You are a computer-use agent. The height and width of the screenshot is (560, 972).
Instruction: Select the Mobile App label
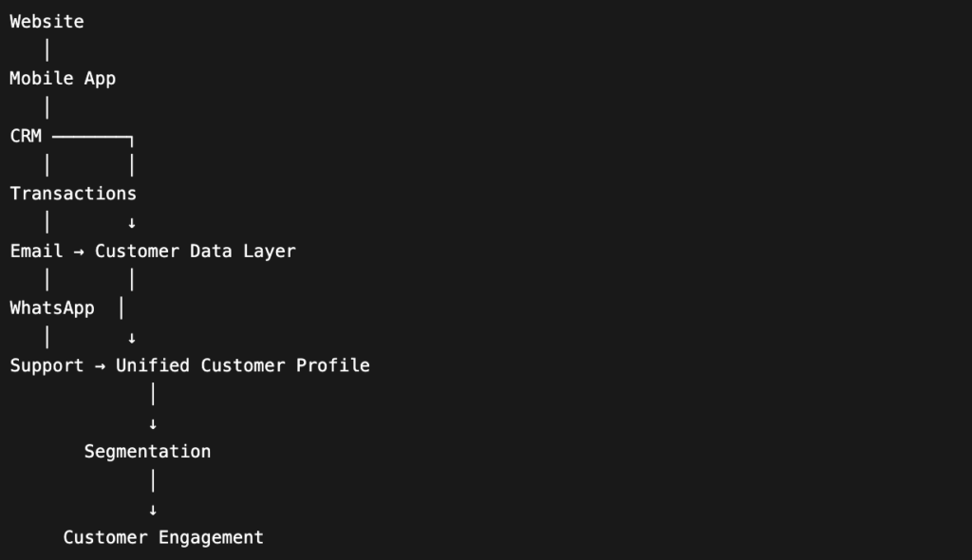pos(63,79)
